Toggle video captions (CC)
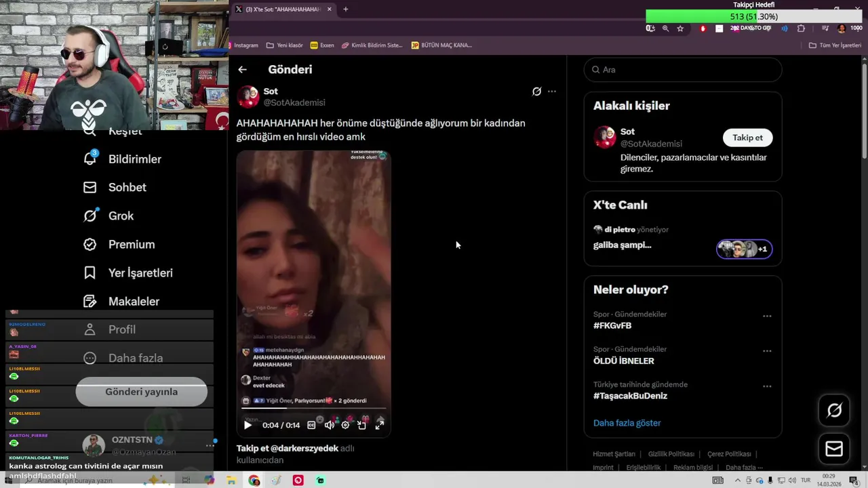This screenshot has height=488, width=868. (311, 425)
